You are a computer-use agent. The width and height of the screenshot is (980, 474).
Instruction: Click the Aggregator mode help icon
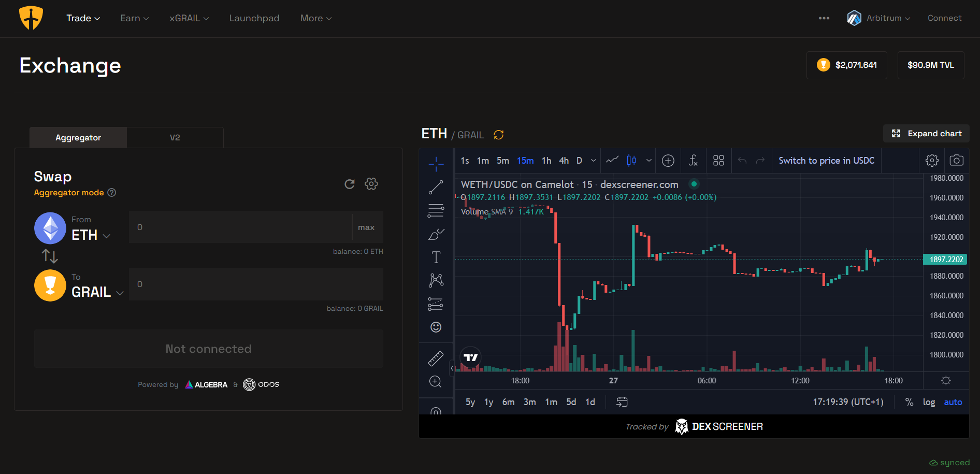pyautogui.click(x=112, y=193)
